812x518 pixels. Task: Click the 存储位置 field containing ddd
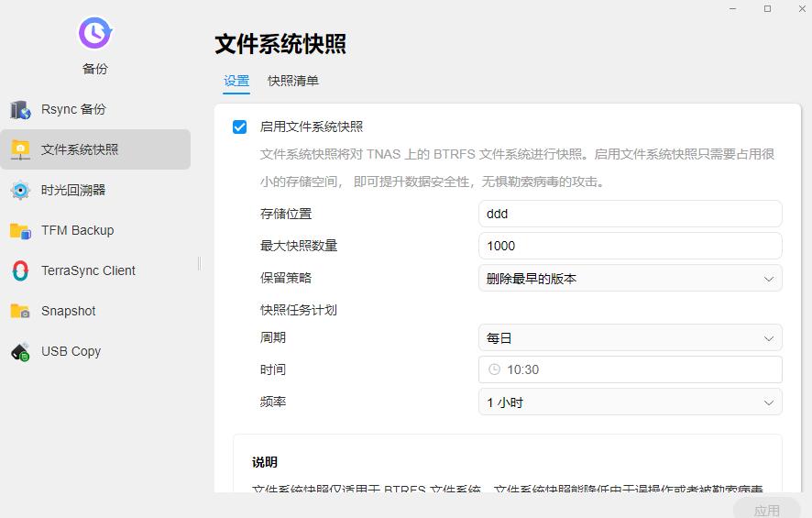click(630, 214)
